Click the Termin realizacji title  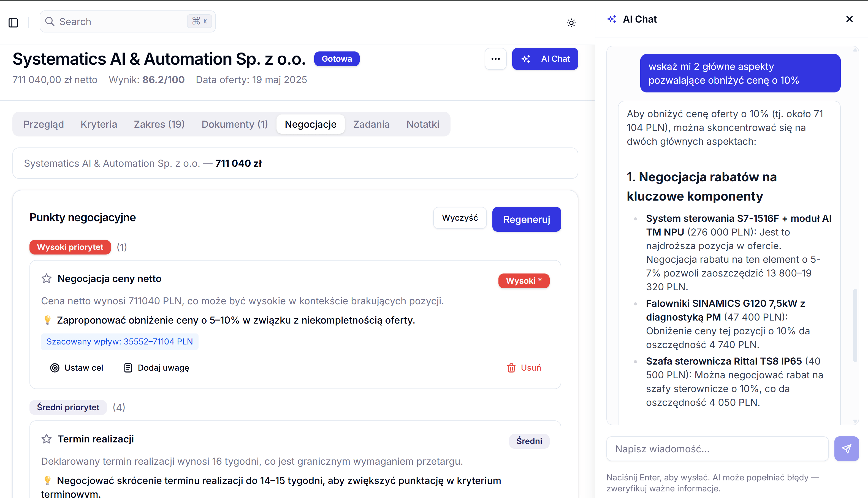click(96, 439)
